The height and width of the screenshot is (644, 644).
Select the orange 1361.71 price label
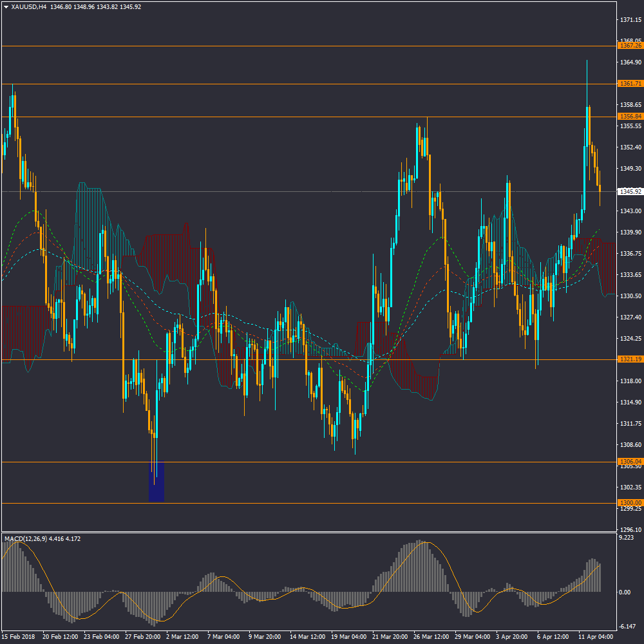[x=630, y=84]
